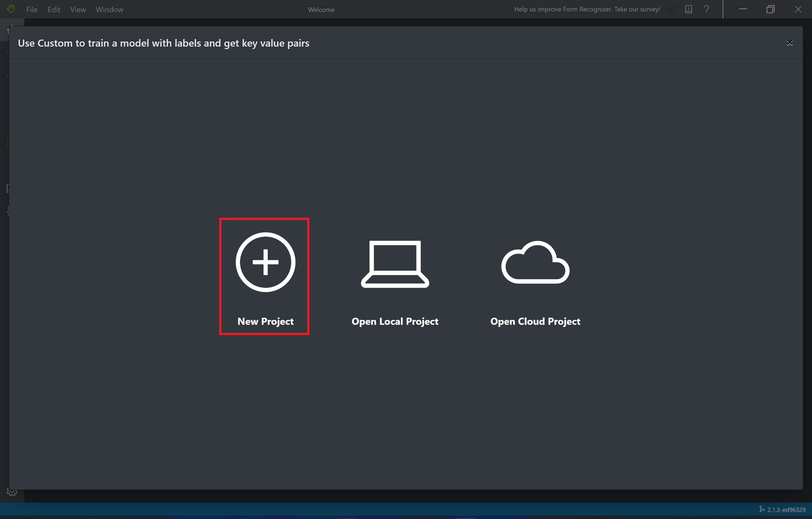Viewport: 812px width, 519px height.
Task: Open the Edit menu
Action: click(54, 9)
